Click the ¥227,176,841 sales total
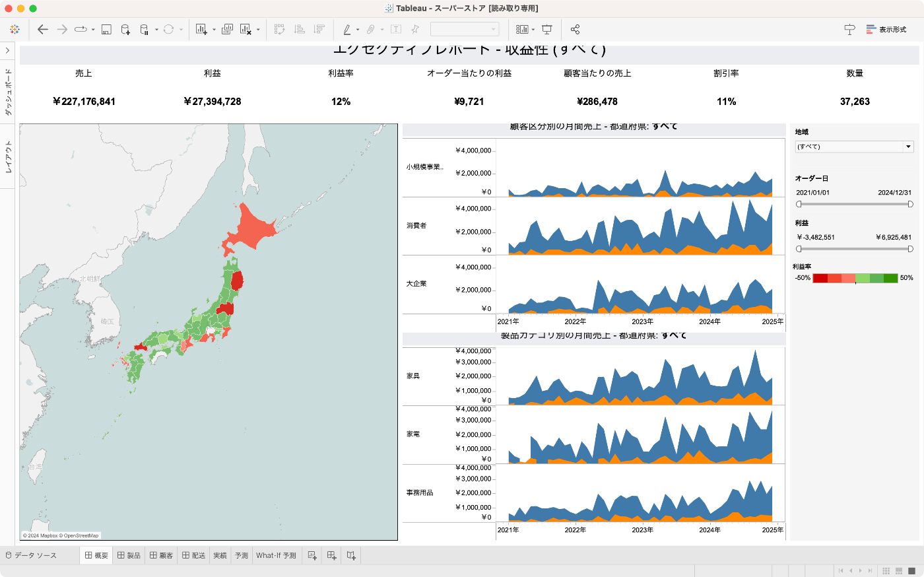The height and width of the screenshot is (577, 924). (x=84, y=102)
